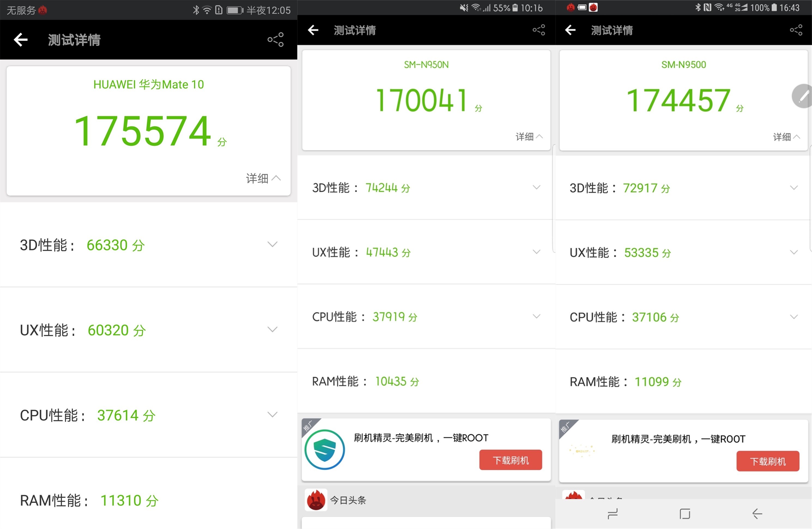Tap back arrow in SM-N950N screen
The height and width of the screenshot is (529, 812).
313,30
